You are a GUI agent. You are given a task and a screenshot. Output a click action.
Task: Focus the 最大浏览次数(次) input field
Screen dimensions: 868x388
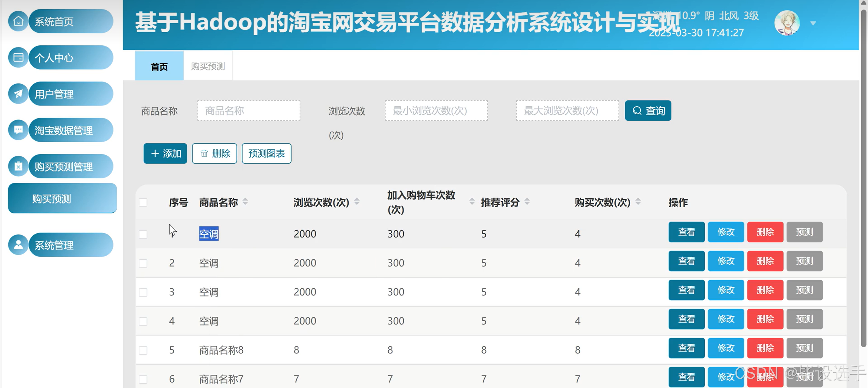567,110
